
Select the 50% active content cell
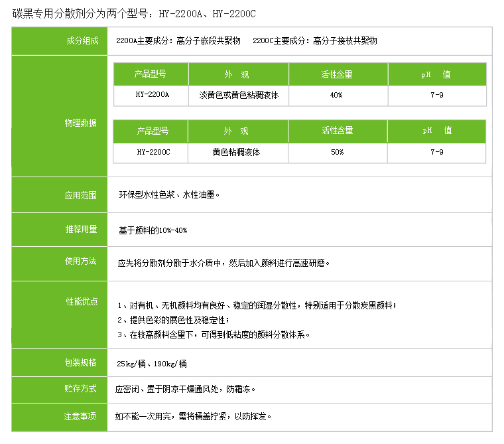tap(337, 152)
